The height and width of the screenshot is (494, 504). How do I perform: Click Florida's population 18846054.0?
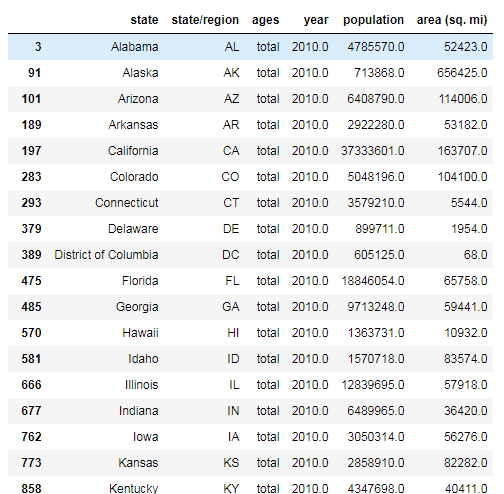pos(373,281)
